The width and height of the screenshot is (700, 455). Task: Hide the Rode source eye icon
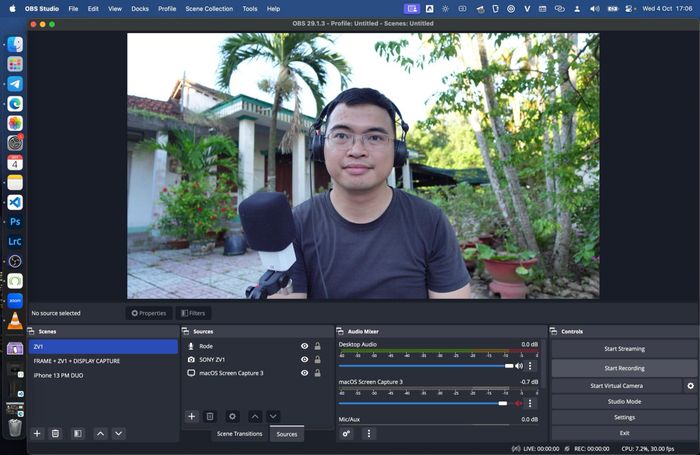click(x=304, y=346)
